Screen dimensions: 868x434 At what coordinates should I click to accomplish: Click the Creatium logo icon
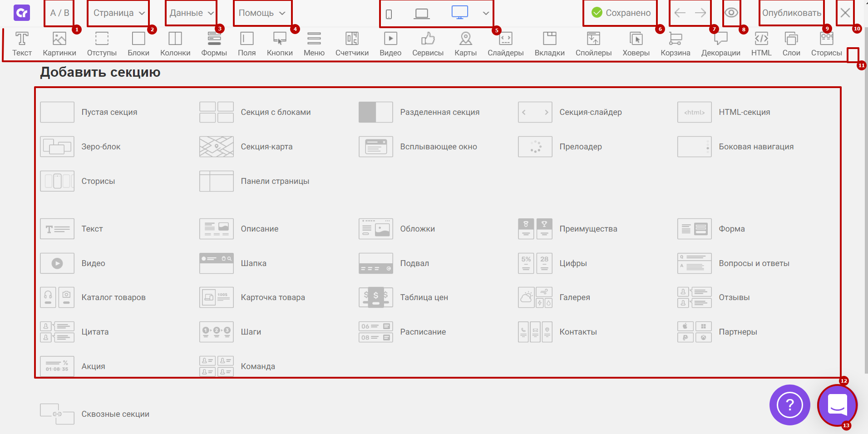[22, 13]
